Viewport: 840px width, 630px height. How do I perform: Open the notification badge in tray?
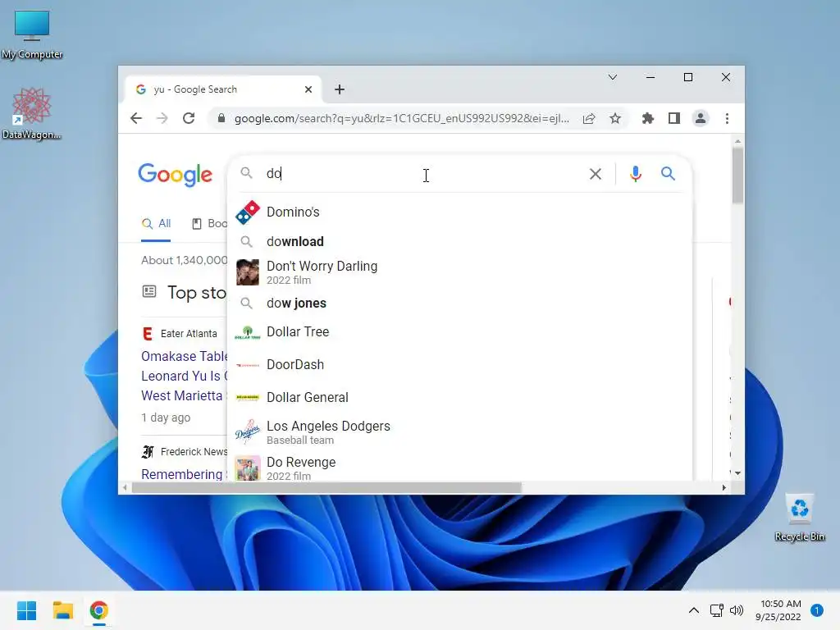[x=817, y=610]
